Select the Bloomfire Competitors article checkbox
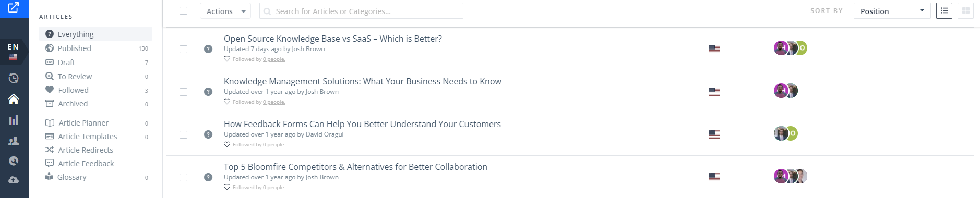The image size is (980, 198). (x=183, y=177)
